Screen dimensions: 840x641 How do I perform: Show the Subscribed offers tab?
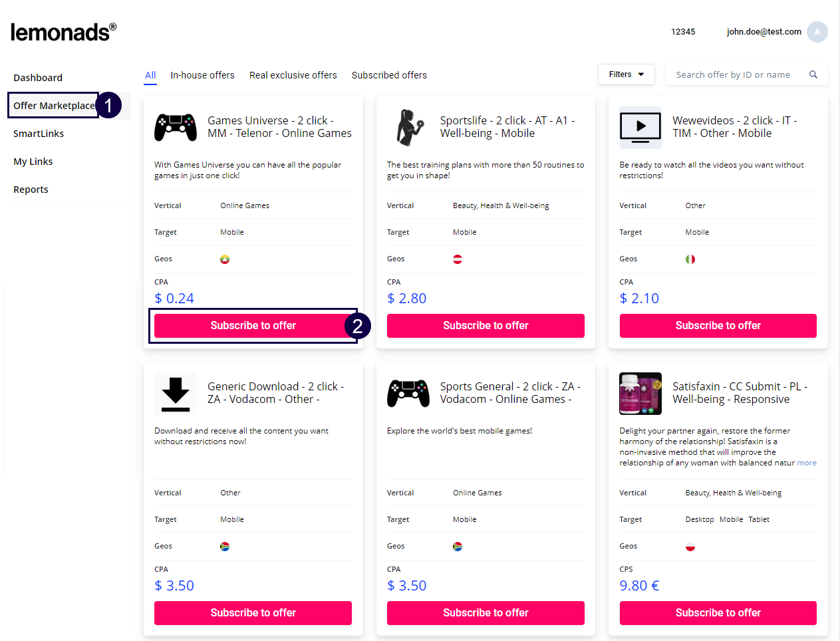(389, 75)
